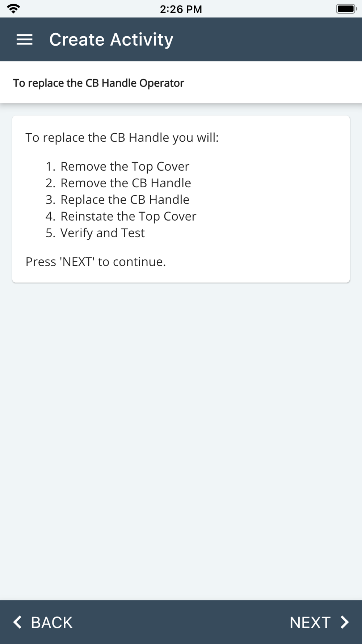362x644 pixels.
Task: Click the bottom navigation bar center
Action: [x=181, y=622]
